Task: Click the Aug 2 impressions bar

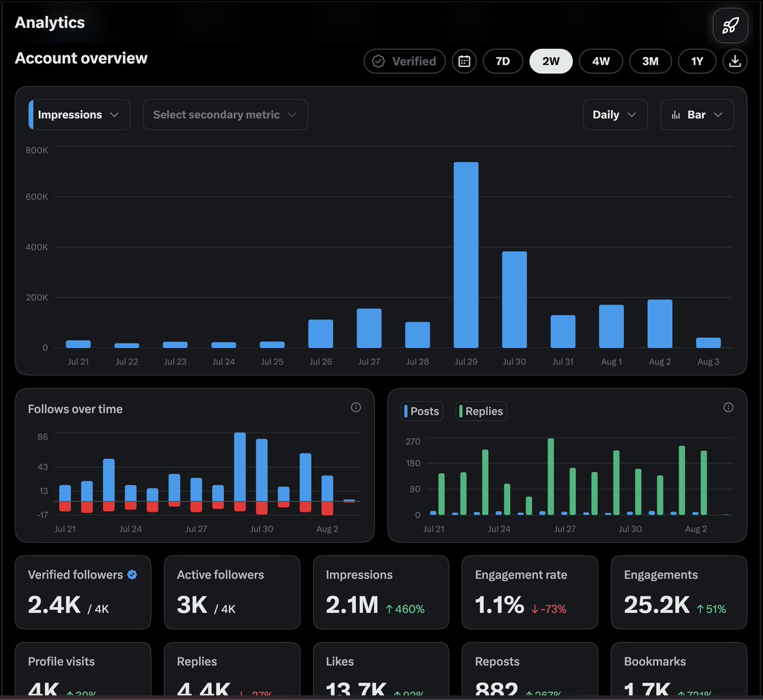Action: 660,324
